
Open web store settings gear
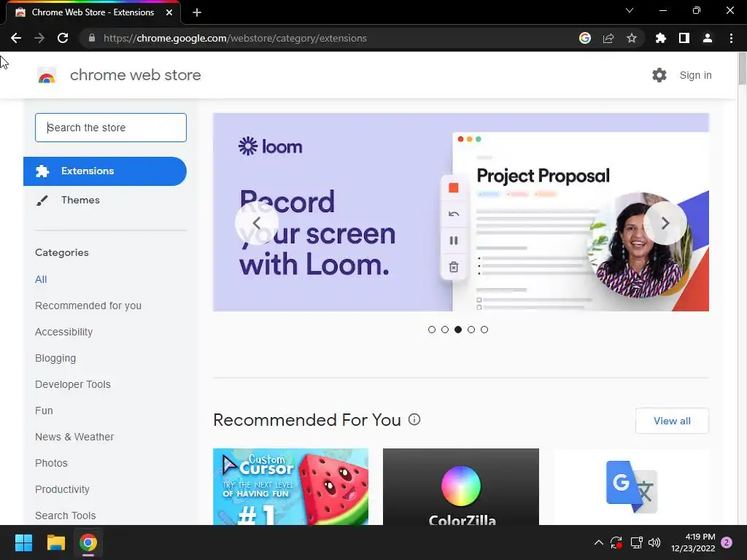[659, 75]
